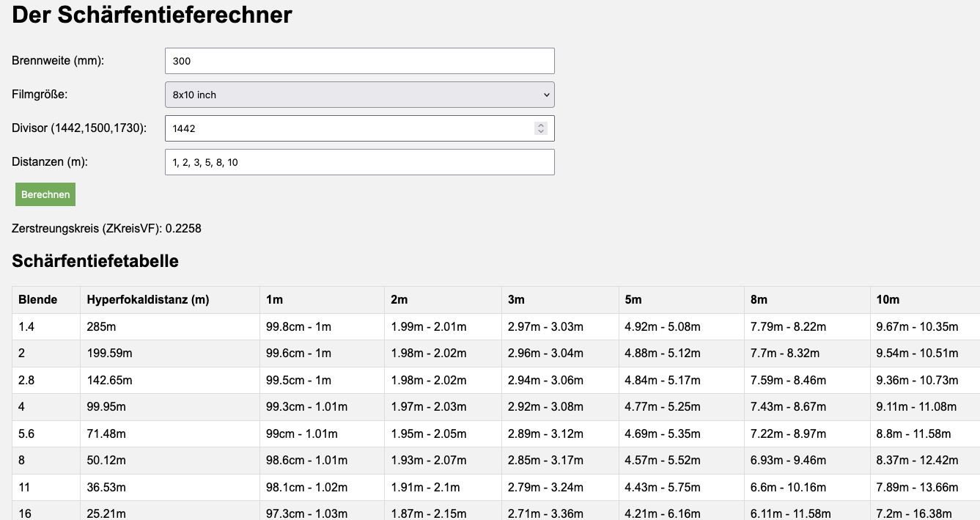The height and width of the screenshot is (520, 980).
Task: Select the Blende 16 row cell
Action: click(x=25, y=513)
